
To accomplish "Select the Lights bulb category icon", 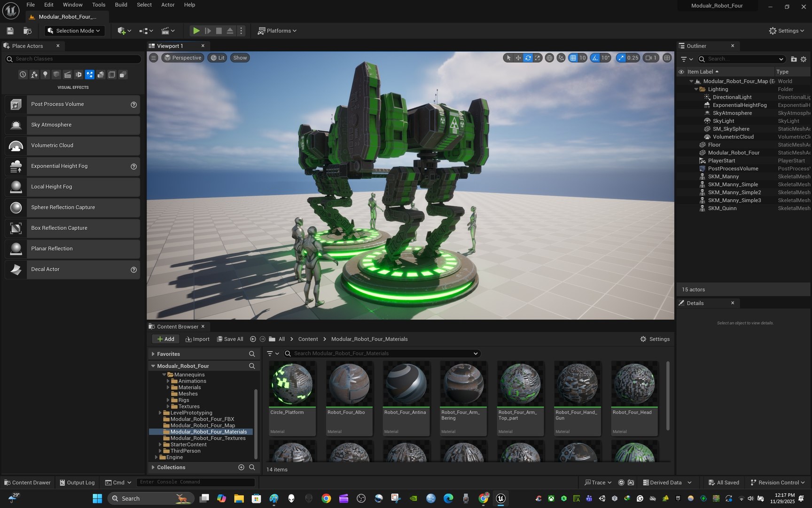I will [x=45, y=75].
